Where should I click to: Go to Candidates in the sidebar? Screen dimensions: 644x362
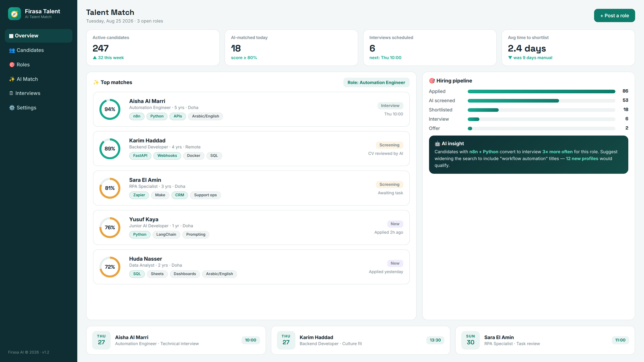[39, 50]
